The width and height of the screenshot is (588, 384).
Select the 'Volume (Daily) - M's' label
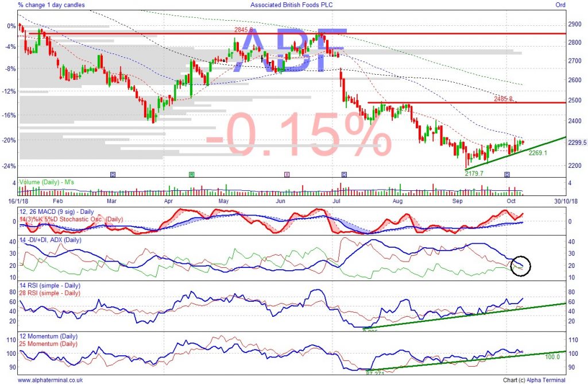47,182
